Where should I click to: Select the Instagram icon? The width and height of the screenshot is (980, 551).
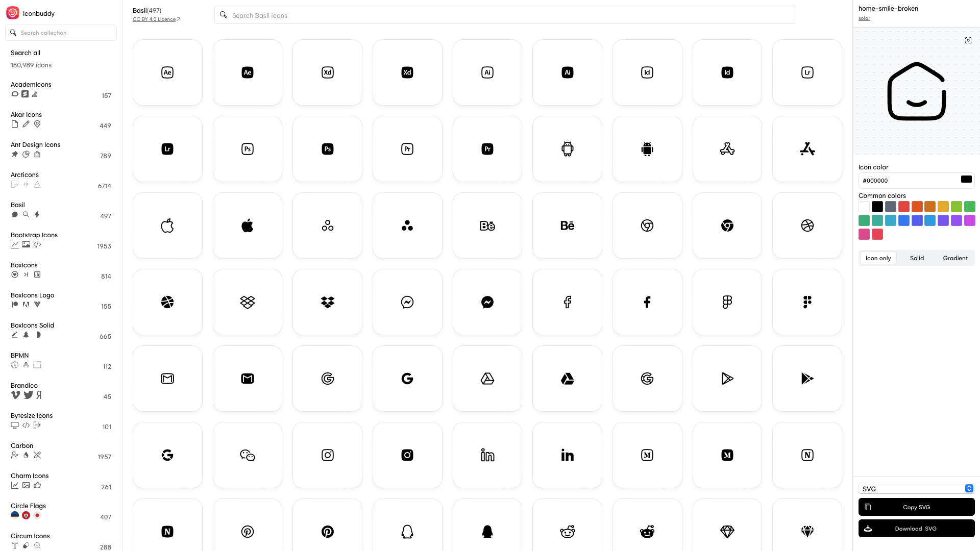click(327, 455)
